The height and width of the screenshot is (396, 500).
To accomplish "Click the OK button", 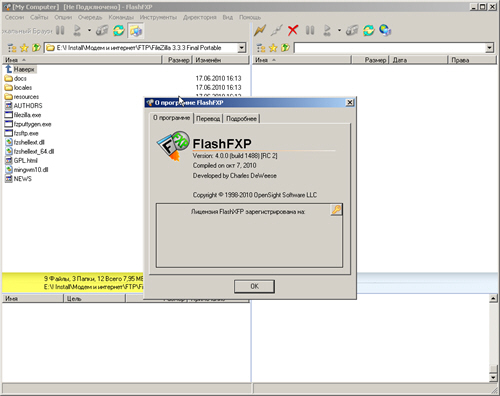I will tap(254, 286).
